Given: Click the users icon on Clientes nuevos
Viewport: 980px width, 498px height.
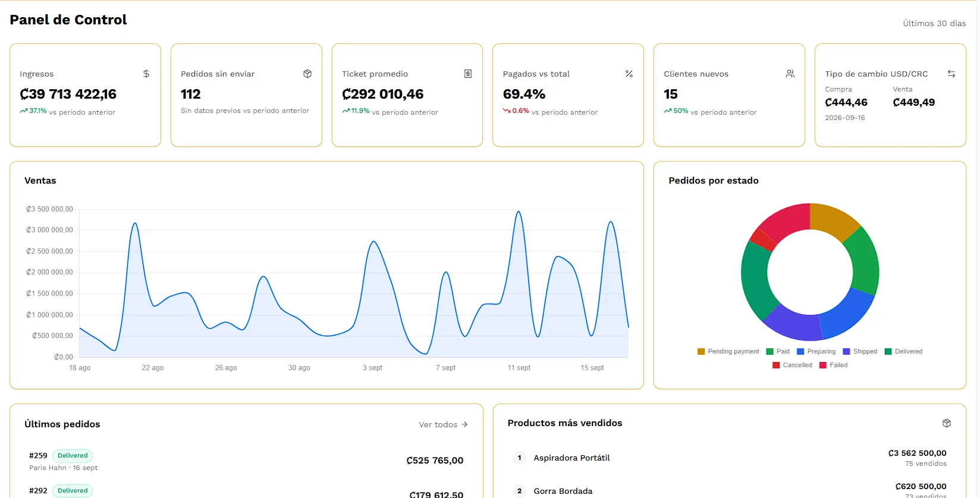Looking at the screenshot, I should coord(790,74).
